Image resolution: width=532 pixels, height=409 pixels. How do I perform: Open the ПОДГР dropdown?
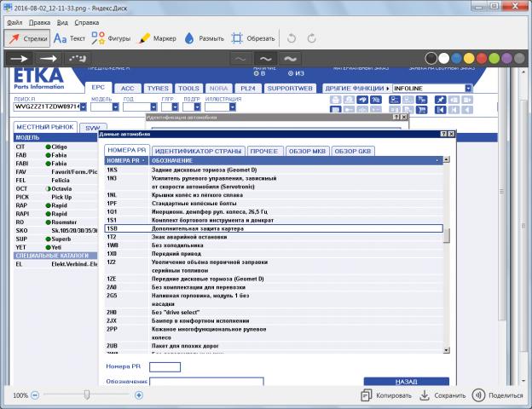click(x=198, y=107)
